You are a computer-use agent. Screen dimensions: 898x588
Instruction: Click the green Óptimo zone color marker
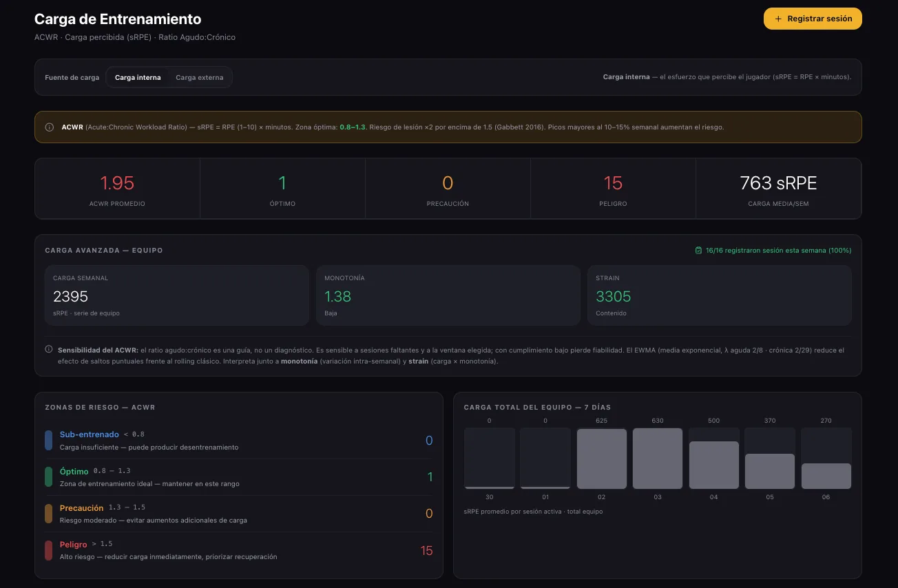[x=49, y=477]
